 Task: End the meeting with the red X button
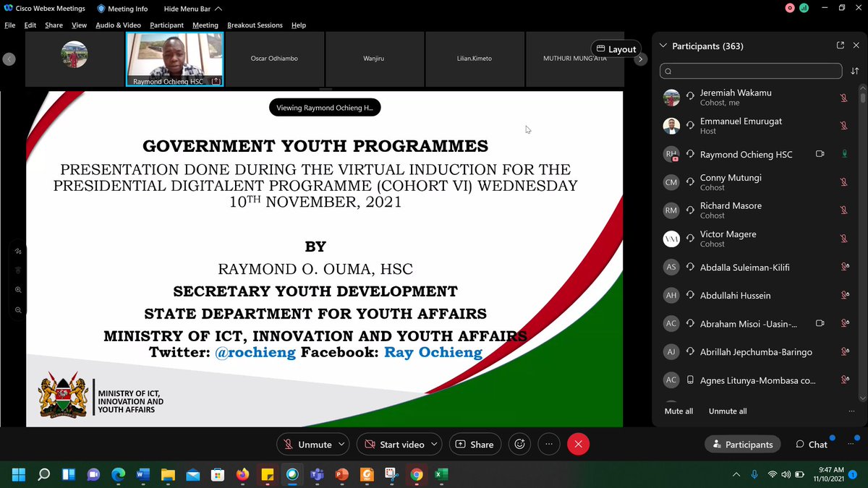click(578, 444)
